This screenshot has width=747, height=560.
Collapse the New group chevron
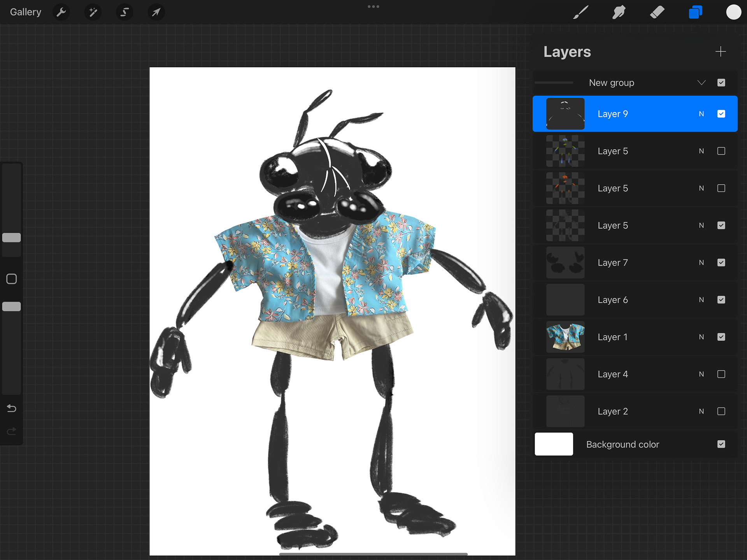(701, 83)
